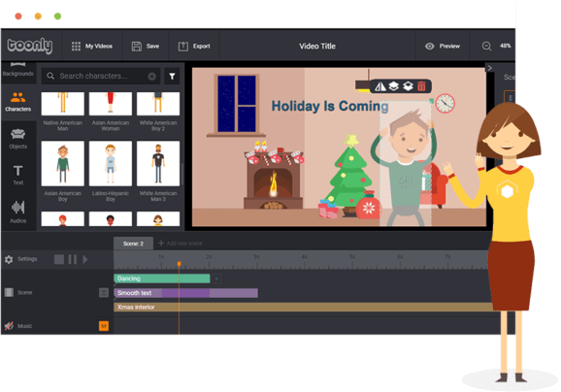Open the Audios tab
561x392 pixels.
[x=17, y=212]
